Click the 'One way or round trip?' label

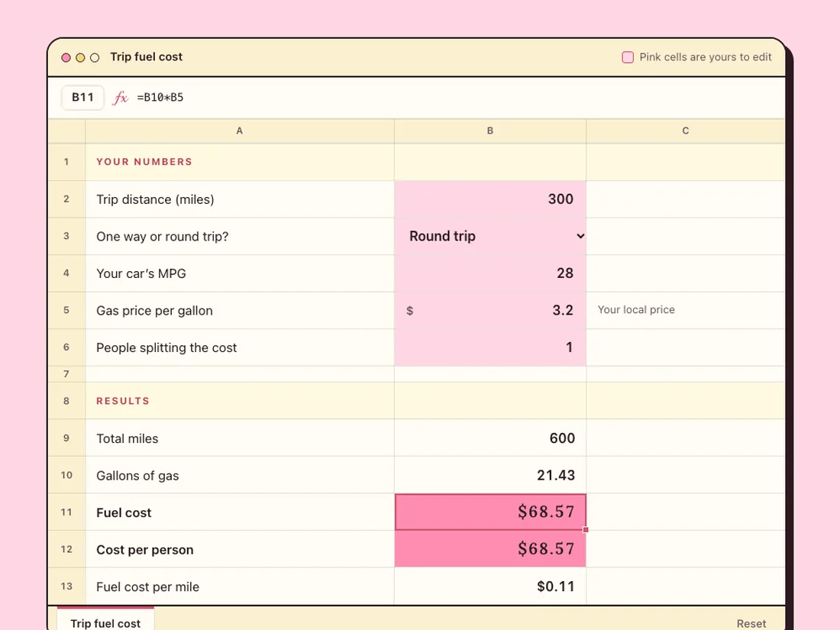tap(163, 236)
